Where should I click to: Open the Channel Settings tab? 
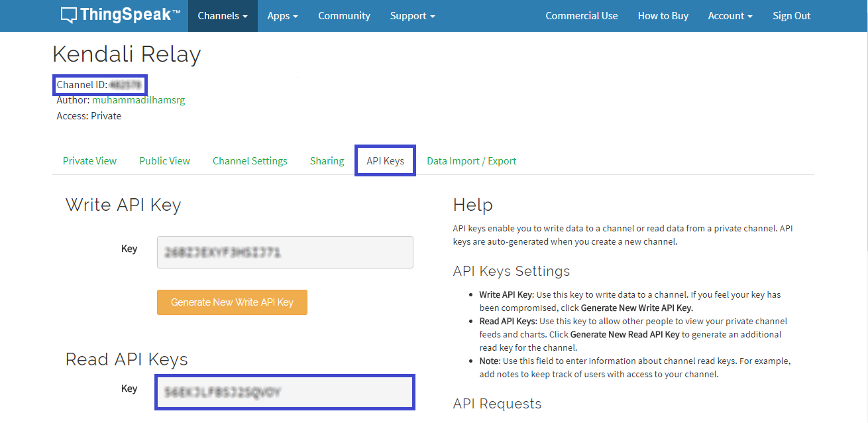pos(250,161)
